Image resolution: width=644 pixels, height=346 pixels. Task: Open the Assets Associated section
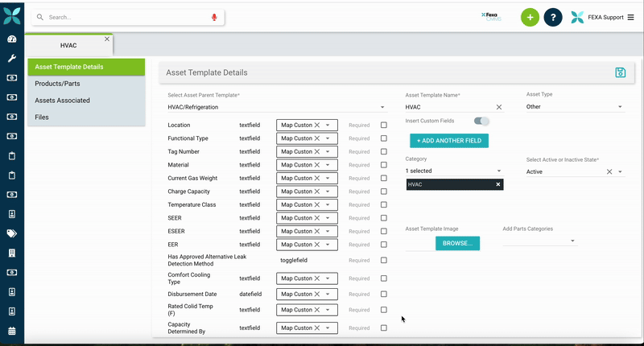[86, 101]
